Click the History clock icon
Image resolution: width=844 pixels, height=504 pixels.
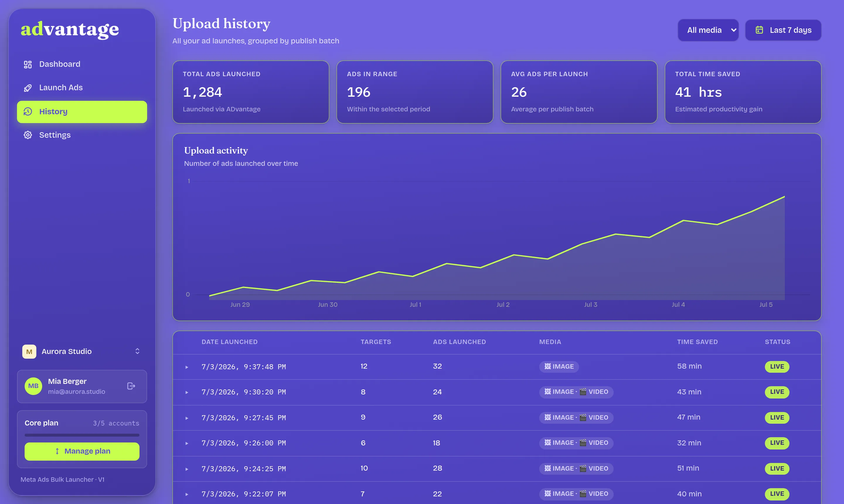(28, 111)
